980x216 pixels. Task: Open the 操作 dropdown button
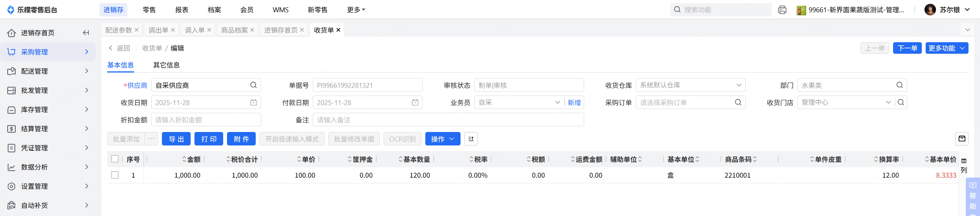click(443, 139)
